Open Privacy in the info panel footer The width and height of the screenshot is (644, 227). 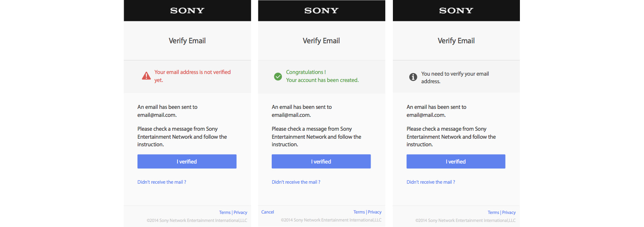(509, 212)
